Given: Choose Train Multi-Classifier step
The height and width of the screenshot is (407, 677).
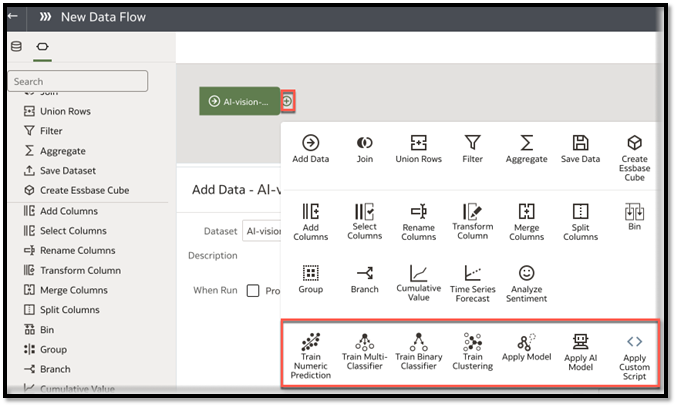Looking at the screenshot, I should pos(364,352).
